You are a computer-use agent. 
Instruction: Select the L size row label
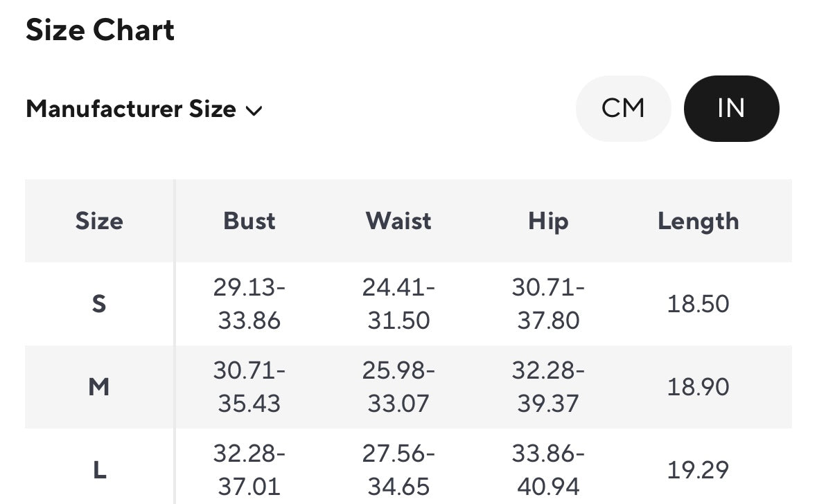99,471
